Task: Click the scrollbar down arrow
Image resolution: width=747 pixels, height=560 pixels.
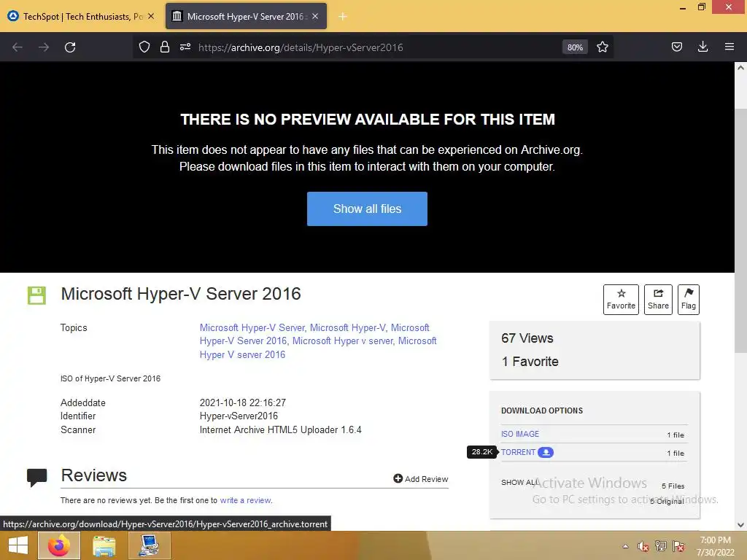Action: click(740, 525)
